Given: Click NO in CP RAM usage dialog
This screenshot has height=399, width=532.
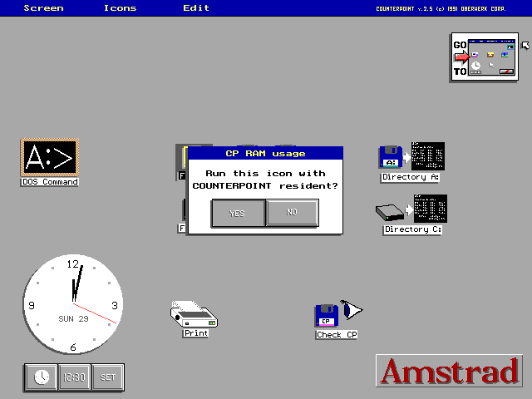Looking at the screenshot, I should [292, 213].
